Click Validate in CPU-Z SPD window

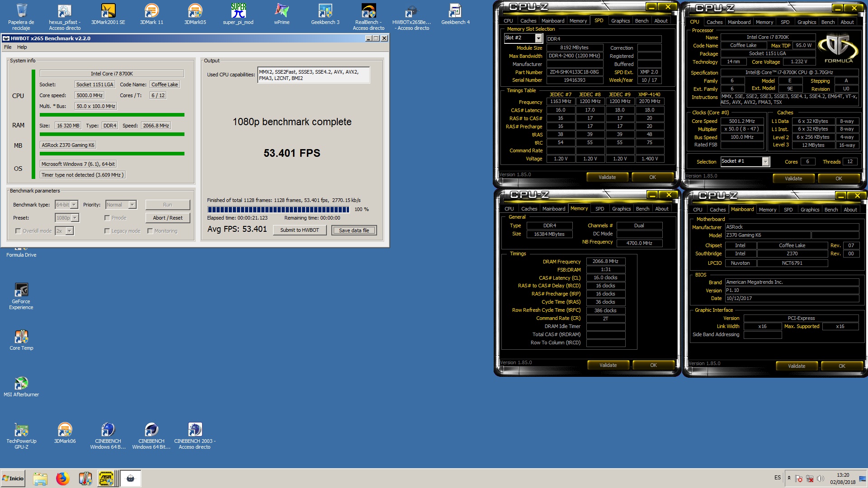607,177
